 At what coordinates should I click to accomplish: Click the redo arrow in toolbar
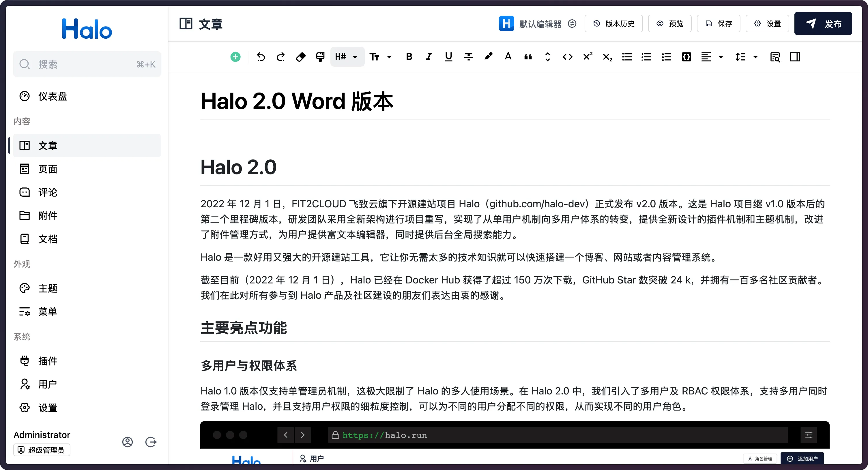pyautogui.click(x=280, y=57)
